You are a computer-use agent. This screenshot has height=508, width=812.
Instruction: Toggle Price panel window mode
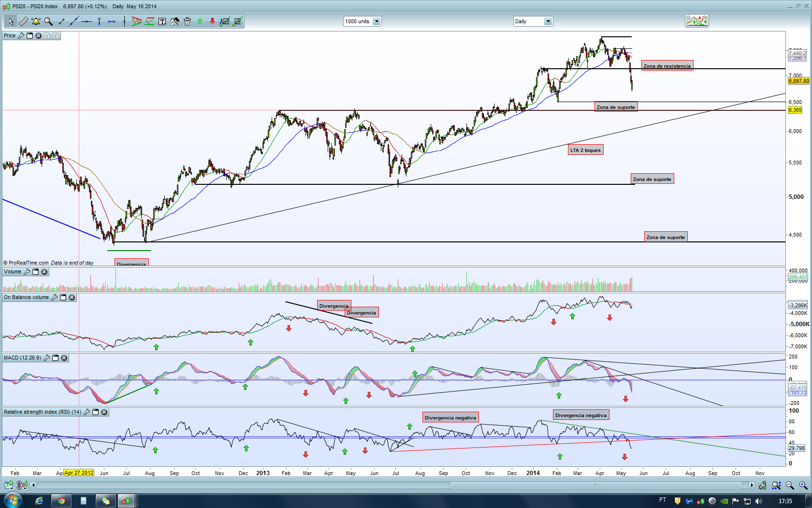point(30,35)
